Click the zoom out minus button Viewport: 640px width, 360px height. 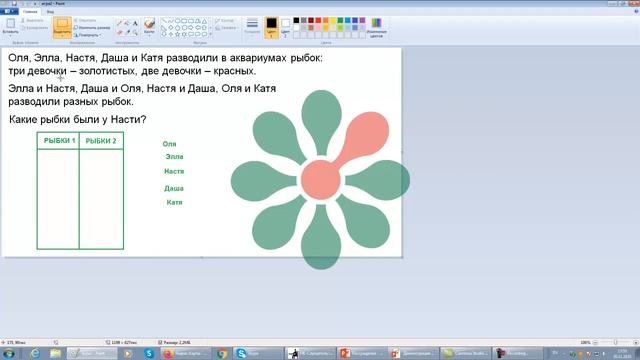pyautogui.click(x=596, y=342)
